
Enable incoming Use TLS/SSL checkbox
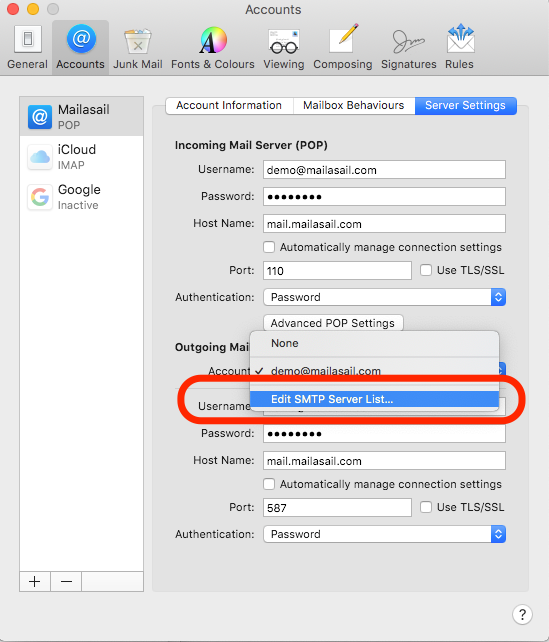click(426, 270)
